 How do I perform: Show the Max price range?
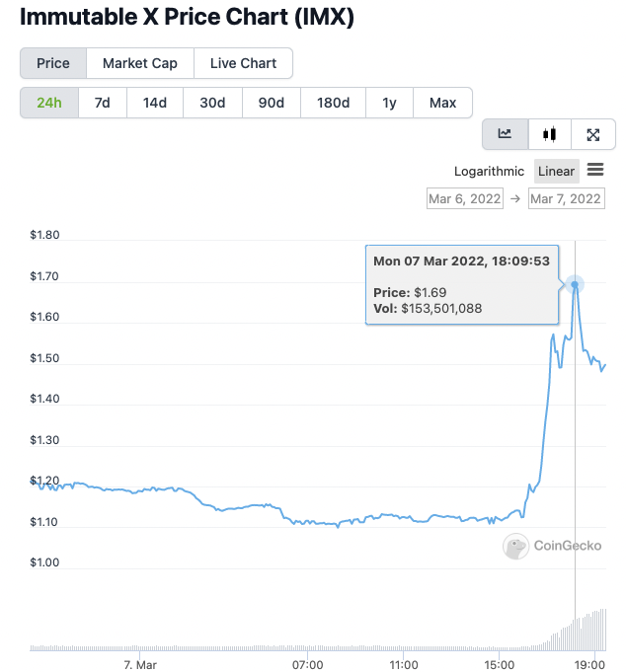pyautogui.click(x=442, y=103)
